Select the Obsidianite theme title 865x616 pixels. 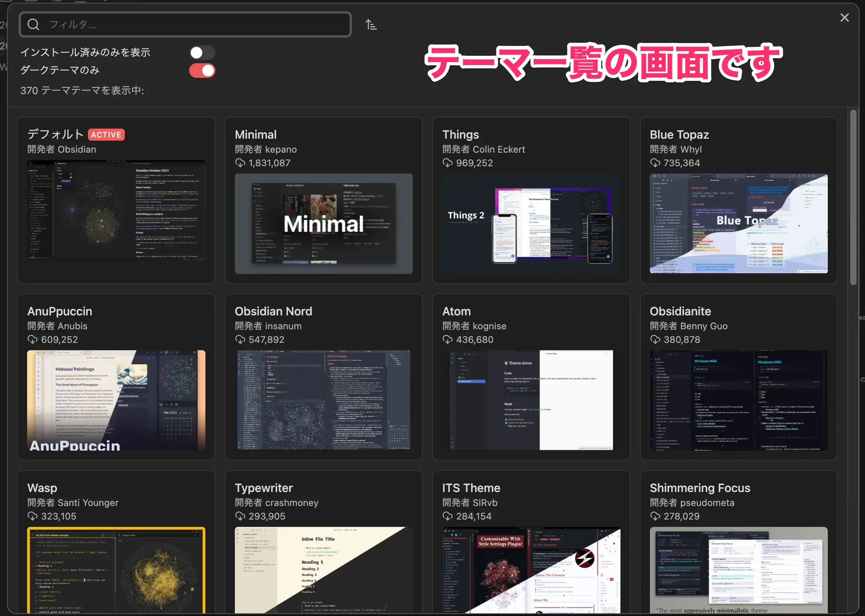tap(681, 311)
